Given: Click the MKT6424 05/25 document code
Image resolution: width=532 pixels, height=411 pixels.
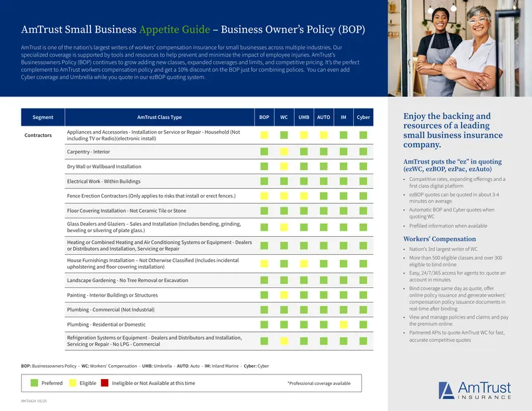Looking at the screenshot, I should [34, 401].
